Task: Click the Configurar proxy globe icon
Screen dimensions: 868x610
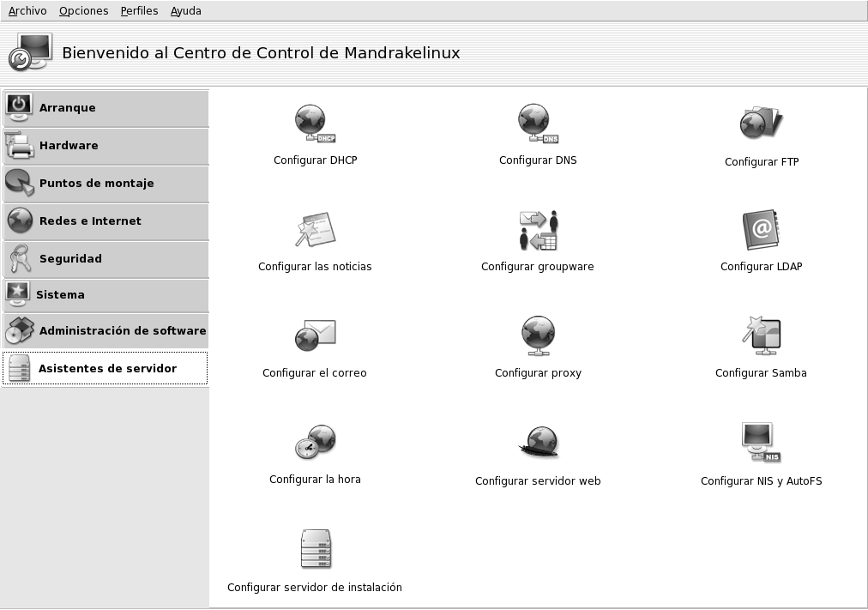Action: tap(538, 335)
